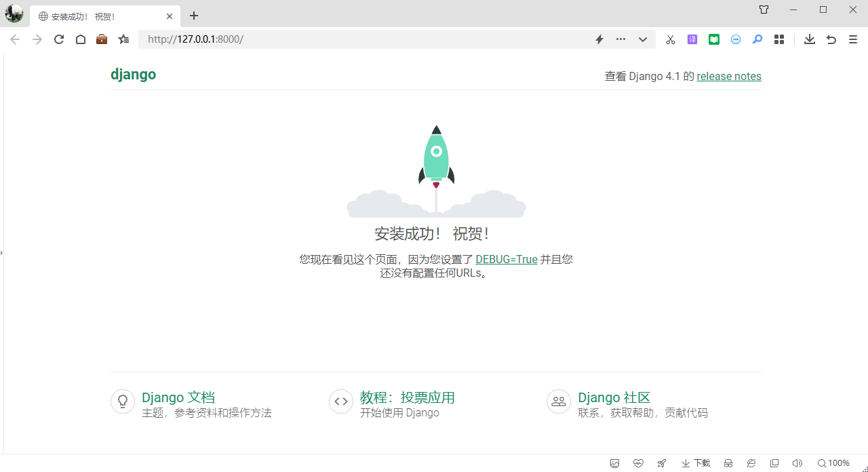
Task: Click the DEBUG=True link
Action: (507, 259)
